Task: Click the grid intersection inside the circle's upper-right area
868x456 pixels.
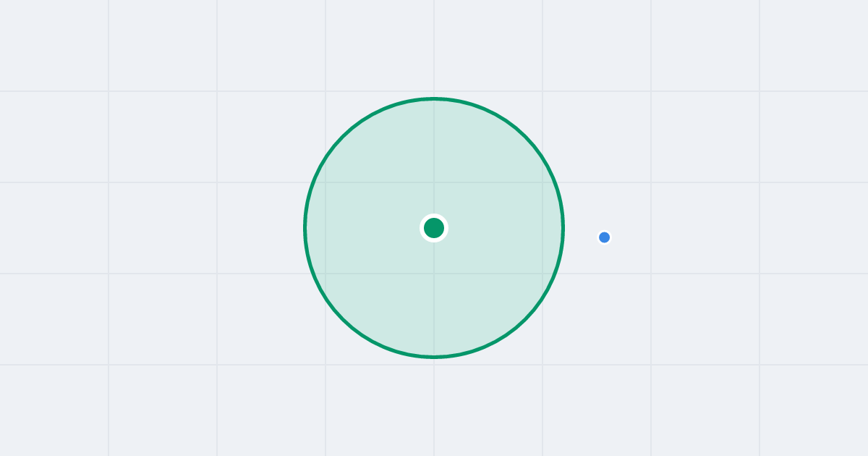Action: (x=542, y=182)
